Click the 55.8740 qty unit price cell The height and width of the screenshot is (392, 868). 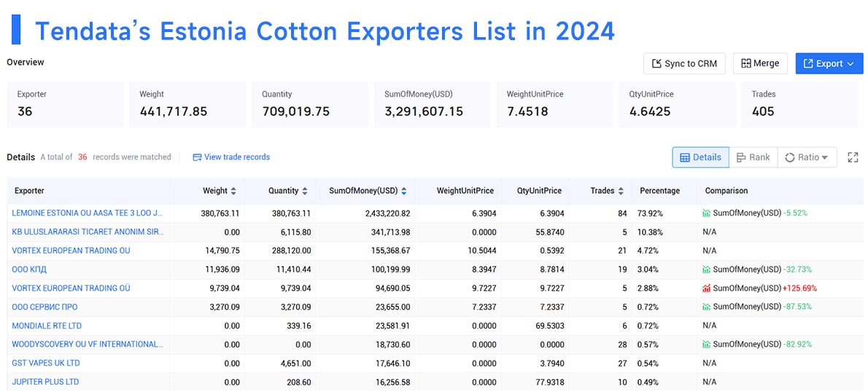pos(549,232)
